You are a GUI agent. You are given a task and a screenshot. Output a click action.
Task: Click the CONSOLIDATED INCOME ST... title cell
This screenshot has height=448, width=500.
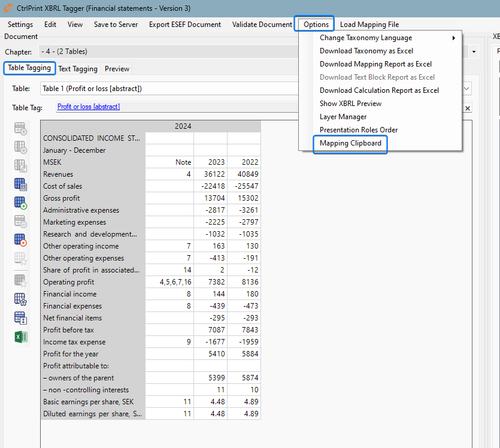tap(92, 138)
